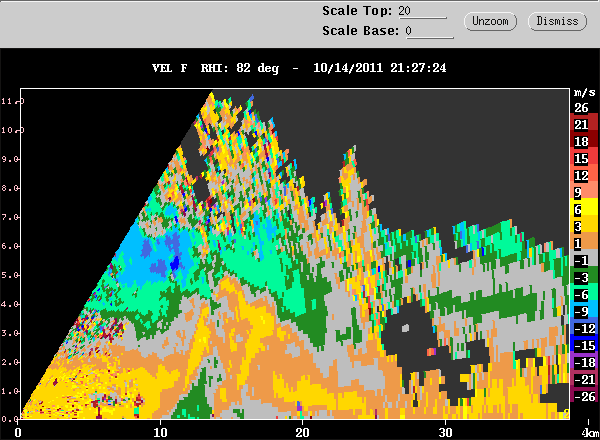Click the Unzoom button
600x440 pixels.
(490, 21)
